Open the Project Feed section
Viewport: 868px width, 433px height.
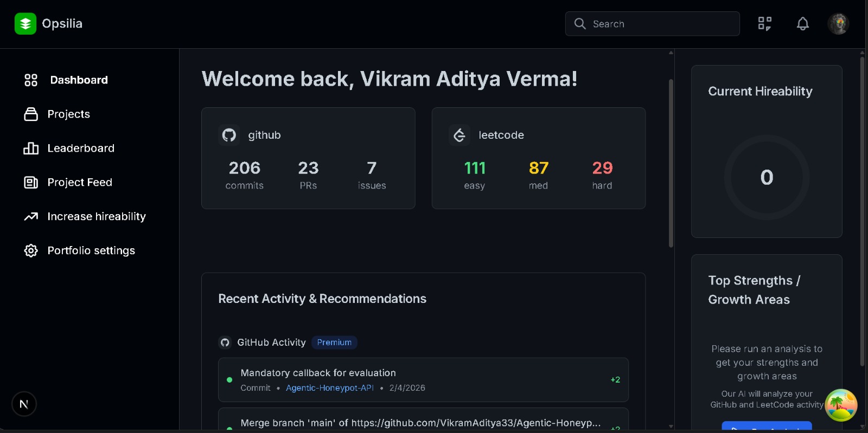coord(80,183)
